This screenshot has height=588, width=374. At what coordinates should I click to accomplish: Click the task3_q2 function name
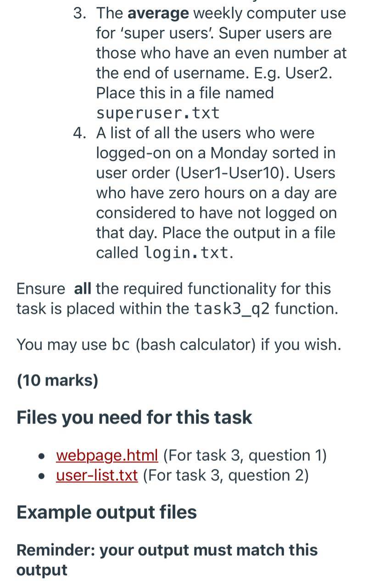tap(232, 308)
